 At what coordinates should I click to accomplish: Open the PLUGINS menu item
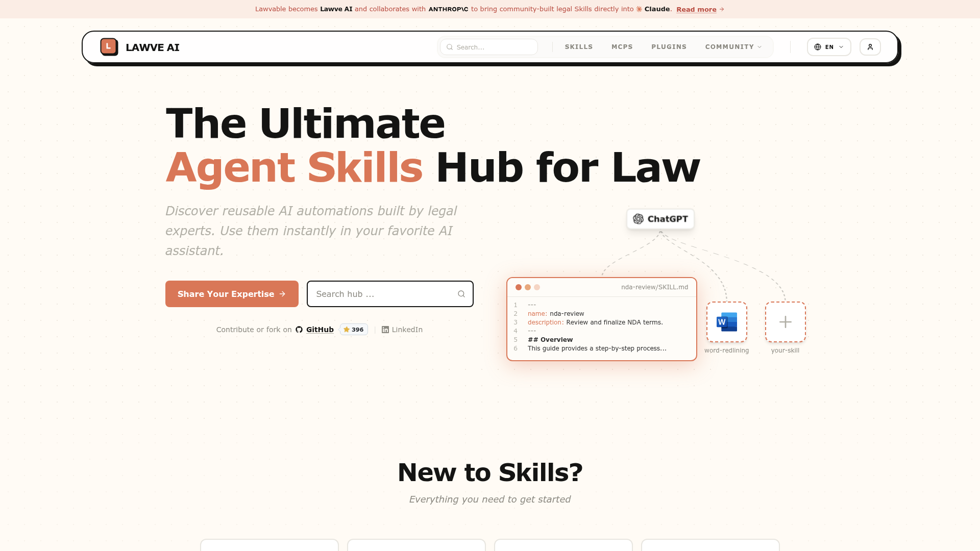(x=669, y=47)
